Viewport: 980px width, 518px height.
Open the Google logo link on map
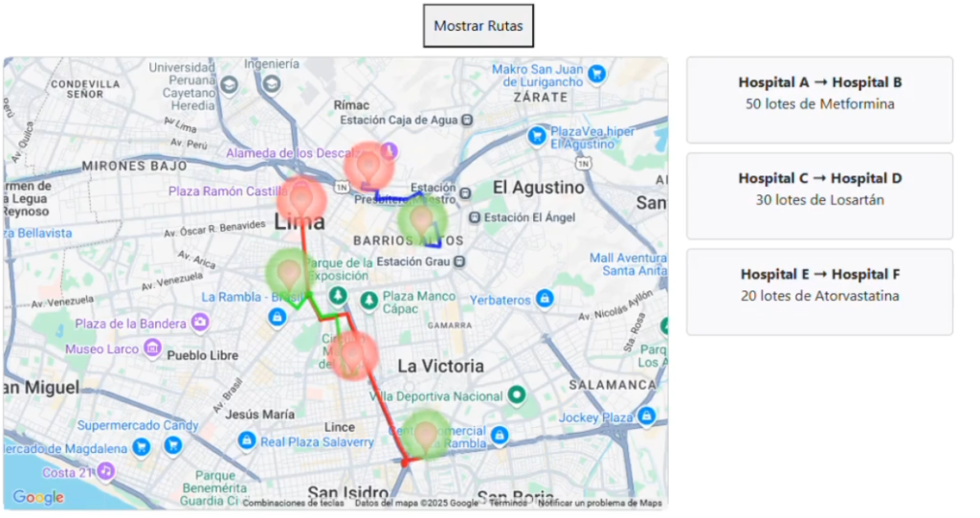pos(38,497)
